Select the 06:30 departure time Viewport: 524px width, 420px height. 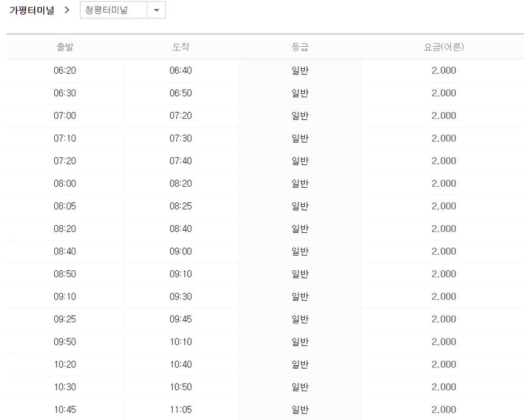(65, 93)
